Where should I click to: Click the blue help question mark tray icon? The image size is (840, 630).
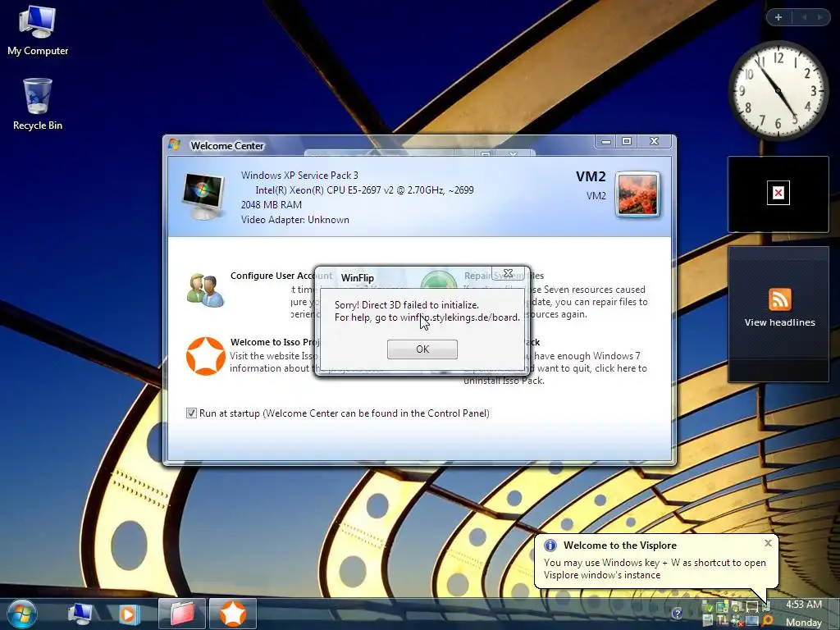(677, 613)
